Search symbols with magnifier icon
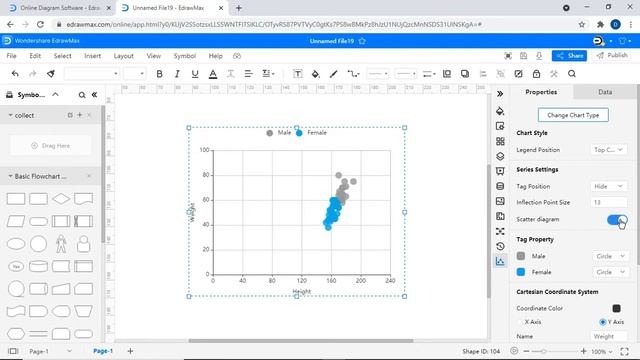This screenshot has height=360, width=640. [82, 95]
